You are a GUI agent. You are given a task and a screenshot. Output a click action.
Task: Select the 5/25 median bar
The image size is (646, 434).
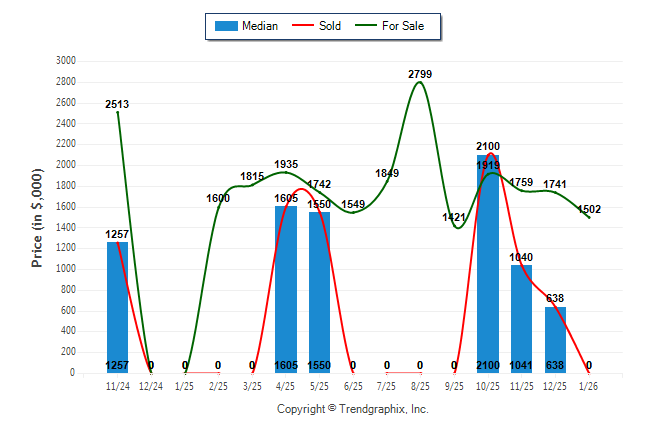click(320, 290)
